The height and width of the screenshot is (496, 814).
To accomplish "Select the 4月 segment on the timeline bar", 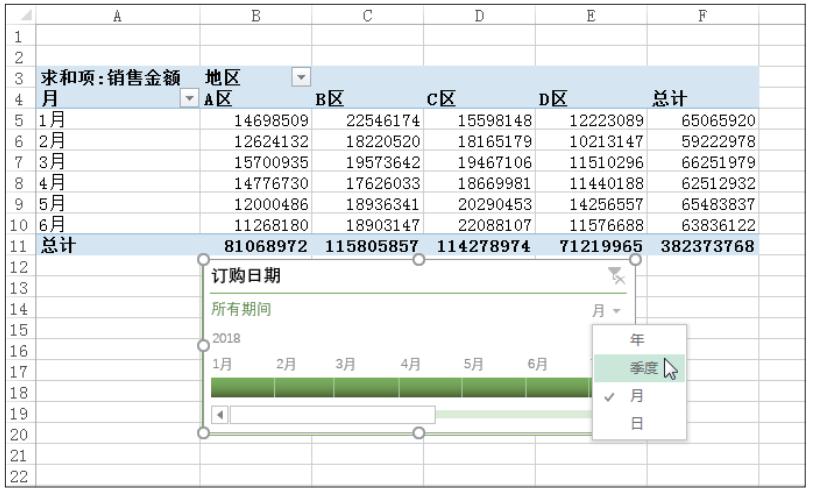I will [430, 387].
